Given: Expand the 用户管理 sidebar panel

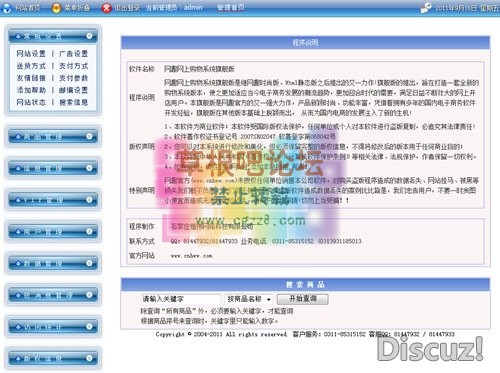Looking at the screenshot, I should 53,231.
